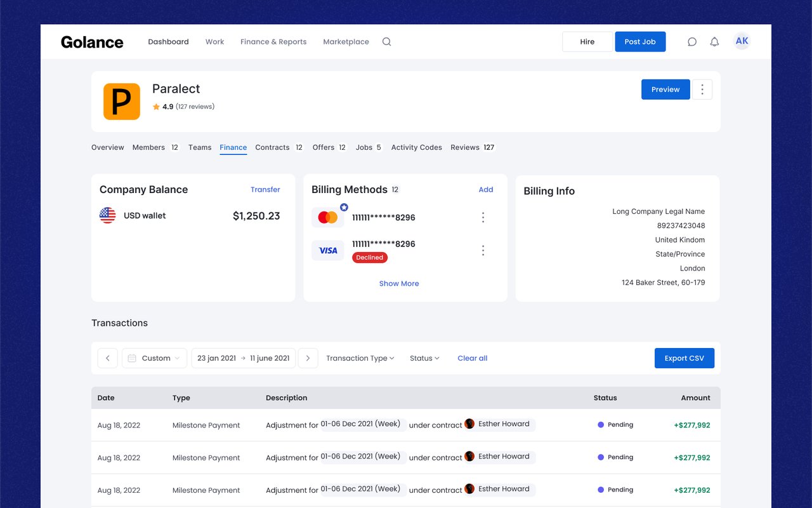This screenshot has height=508, width=812.
Task: Open options menu for the Mastercard card
Action: 483,218
